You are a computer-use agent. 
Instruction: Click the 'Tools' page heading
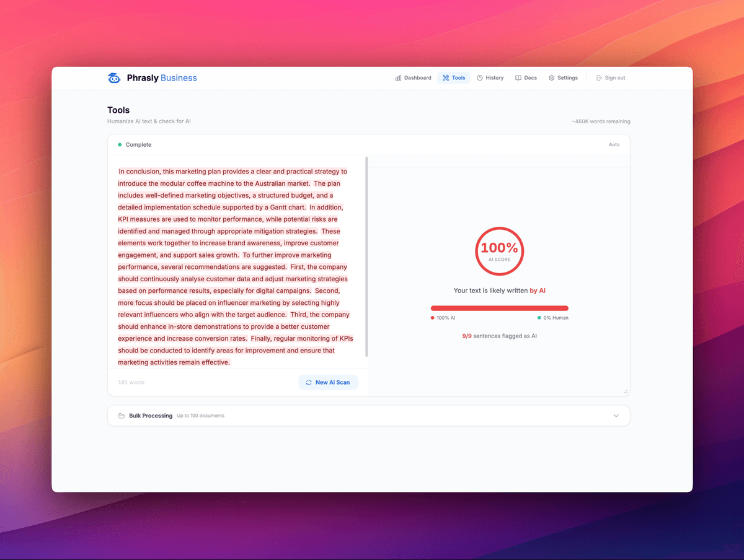(x=118, y=110)
